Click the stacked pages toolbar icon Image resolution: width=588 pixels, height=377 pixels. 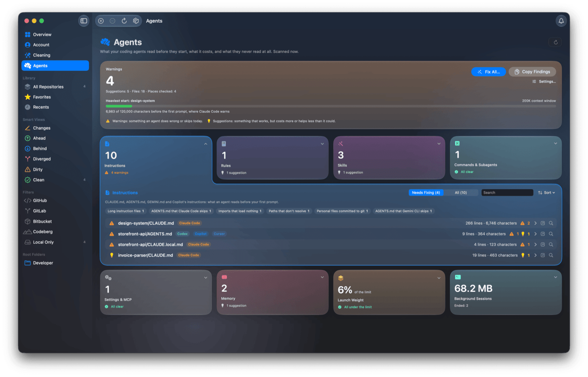(136, 21)
